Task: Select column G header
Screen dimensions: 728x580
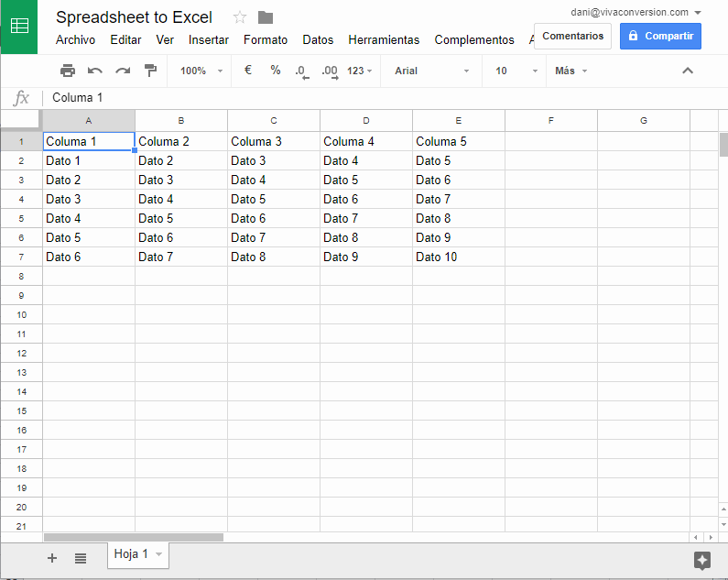Action: point(644,121)
